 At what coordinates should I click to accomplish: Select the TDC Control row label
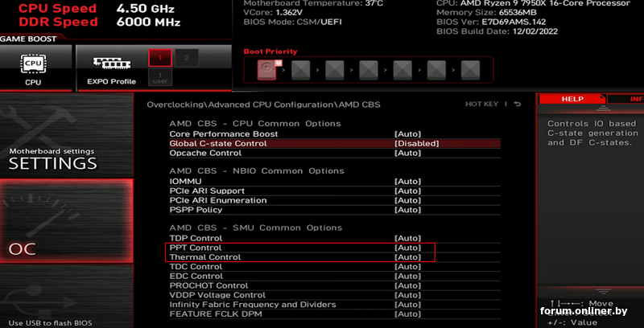196,267
